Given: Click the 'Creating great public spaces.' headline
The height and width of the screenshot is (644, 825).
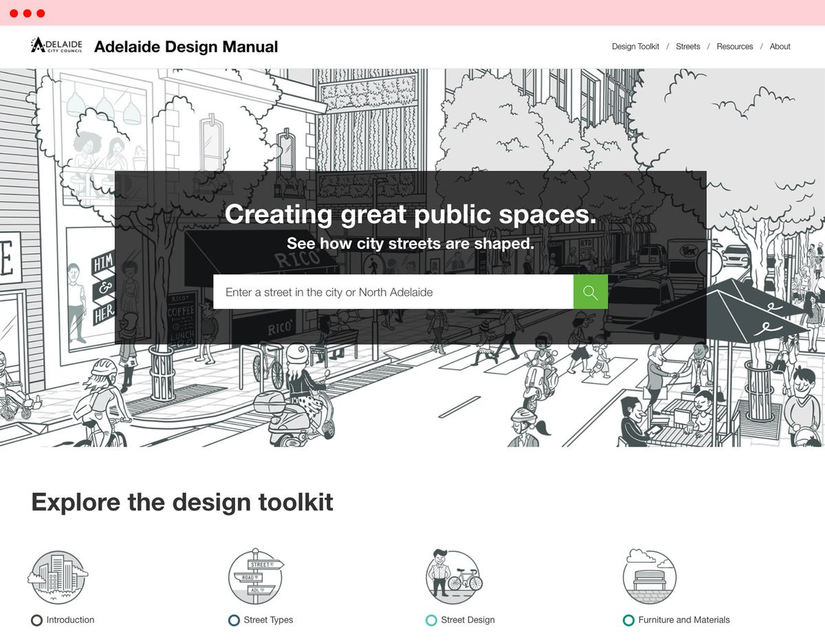Looking at the screenshot, I should pos(410,214).
